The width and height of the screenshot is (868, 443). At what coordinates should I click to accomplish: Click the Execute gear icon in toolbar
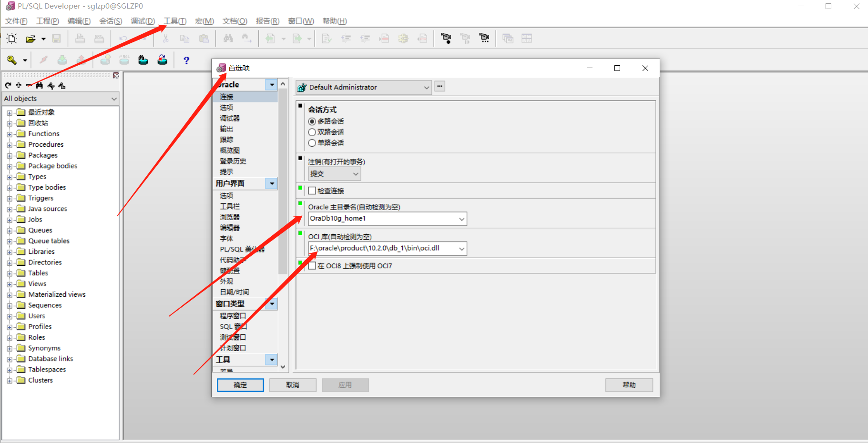(x=403, y=39)
